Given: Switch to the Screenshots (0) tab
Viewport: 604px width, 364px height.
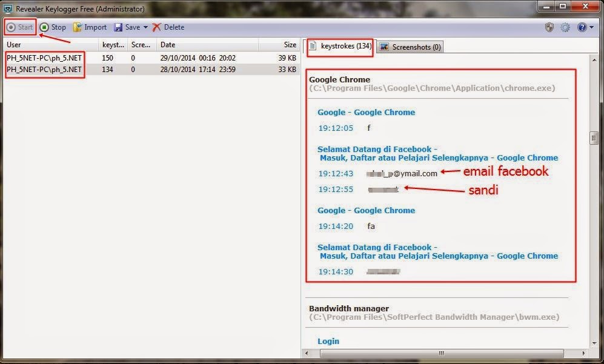Looking at the screenshot, I should coord(410,47).
